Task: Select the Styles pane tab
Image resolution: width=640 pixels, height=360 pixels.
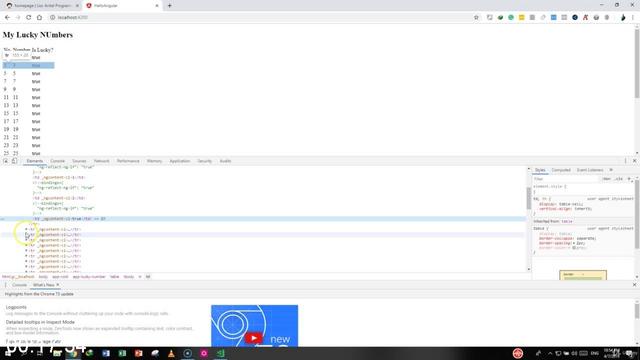Action: (540, 170)
